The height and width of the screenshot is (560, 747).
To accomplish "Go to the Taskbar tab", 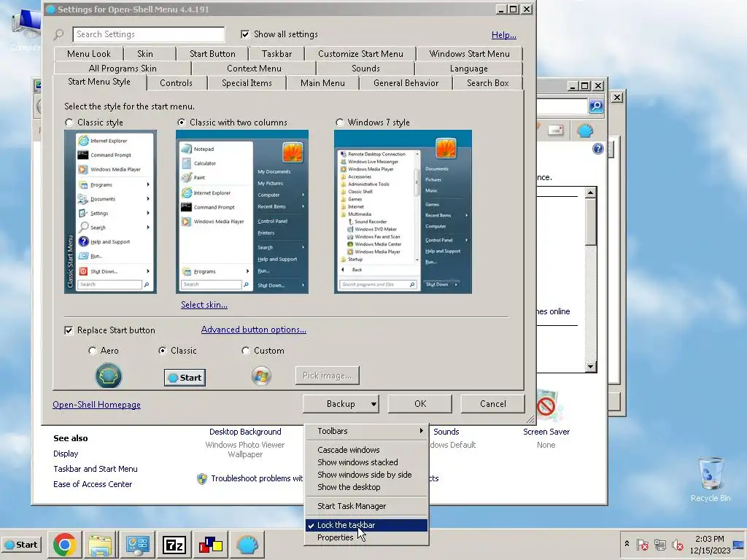I will coord(276,54).
